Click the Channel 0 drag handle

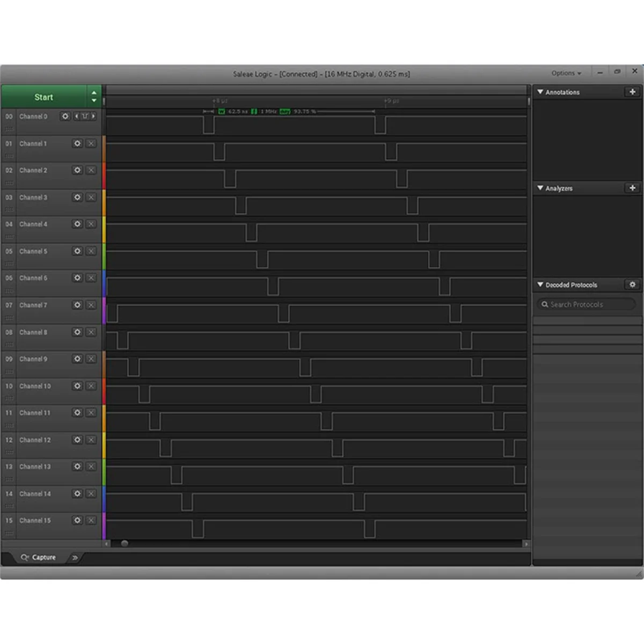click(9, 129)
